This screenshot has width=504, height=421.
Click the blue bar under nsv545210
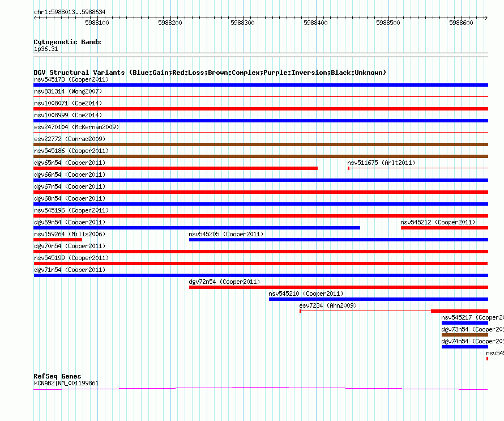click(378, 299)
